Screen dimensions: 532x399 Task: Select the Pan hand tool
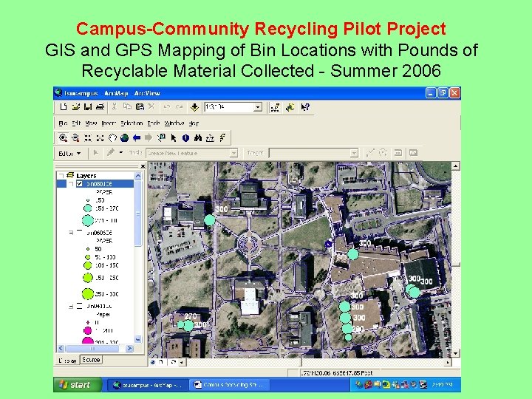(112, 137)
